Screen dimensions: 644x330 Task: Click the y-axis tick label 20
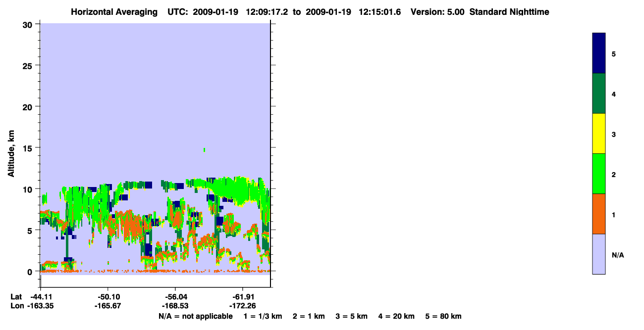pyautogui.click(x=28, y=107)
